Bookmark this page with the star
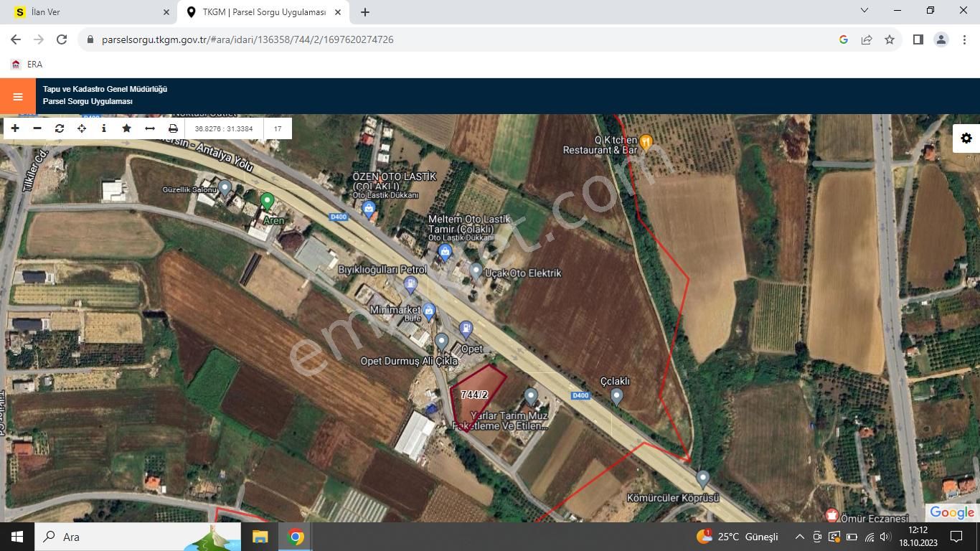 pyautogui.click(x=890, y=39)
